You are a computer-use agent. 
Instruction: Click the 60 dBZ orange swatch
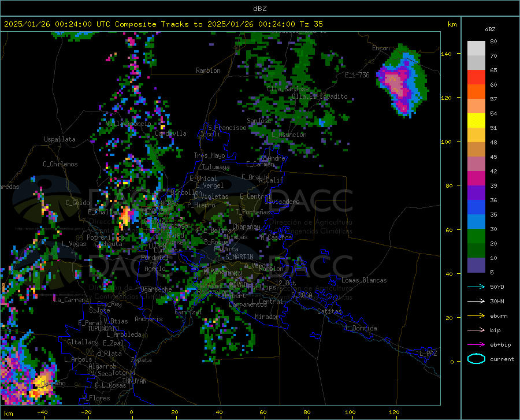coord(476,91)
